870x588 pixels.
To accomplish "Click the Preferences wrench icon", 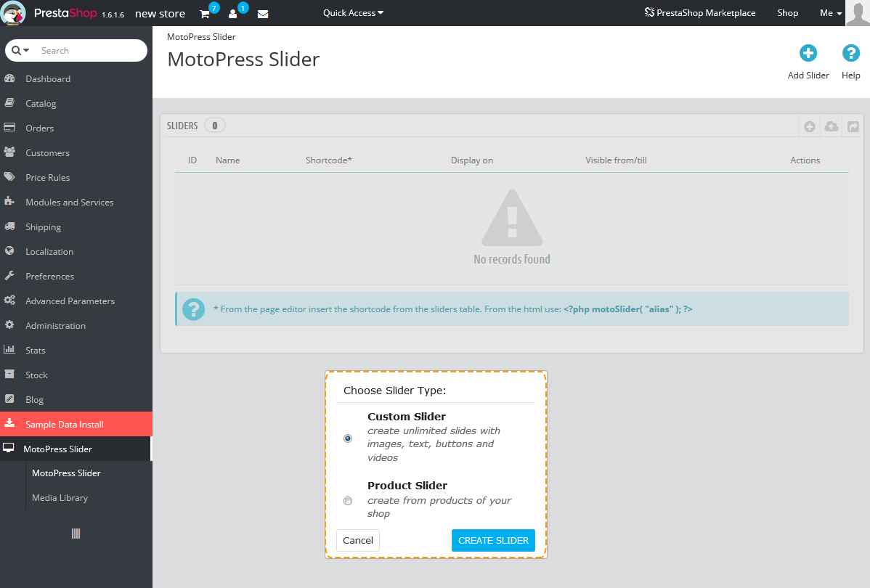I will pos(9,276).
